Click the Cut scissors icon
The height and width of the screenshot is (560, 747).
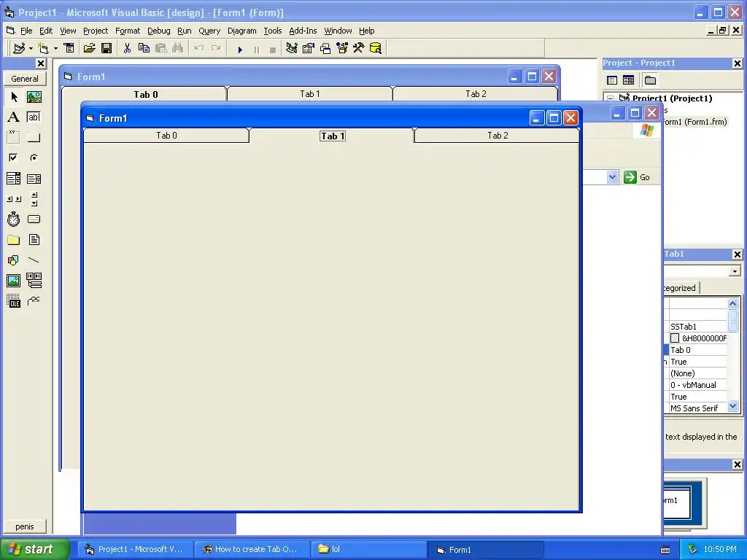[127, 48]
